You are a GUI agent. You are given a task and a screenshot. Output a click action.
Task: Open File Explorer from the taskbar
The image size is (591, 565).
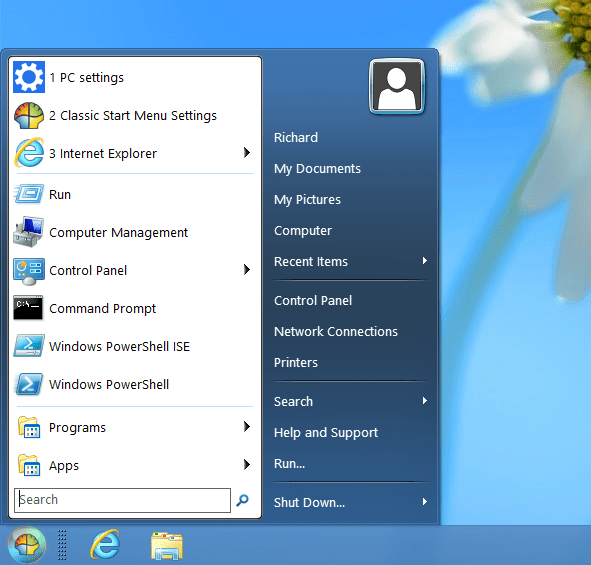pos(167,545)
